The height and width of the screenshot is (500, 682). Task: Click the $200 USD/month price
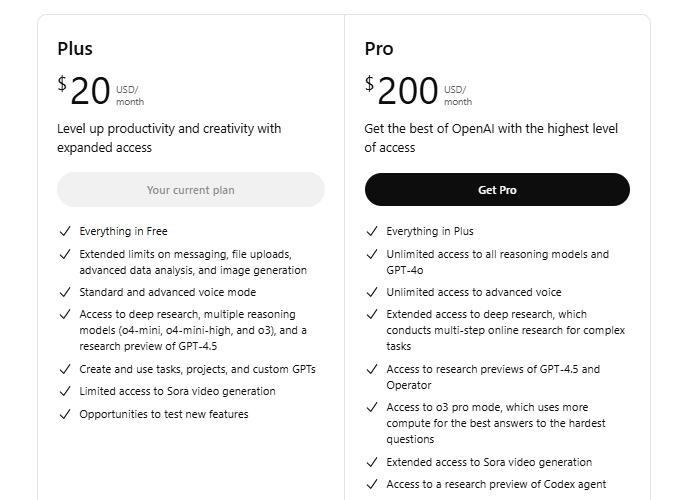(418, 90)
